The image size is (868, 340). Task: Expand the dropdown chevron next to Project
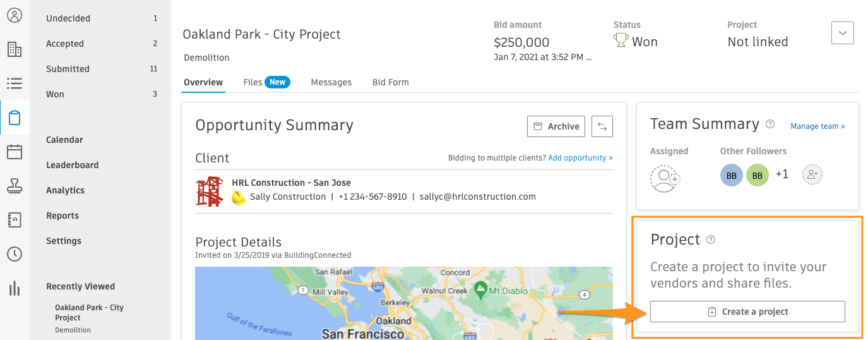pyautogui.click(x=843, y=33)
